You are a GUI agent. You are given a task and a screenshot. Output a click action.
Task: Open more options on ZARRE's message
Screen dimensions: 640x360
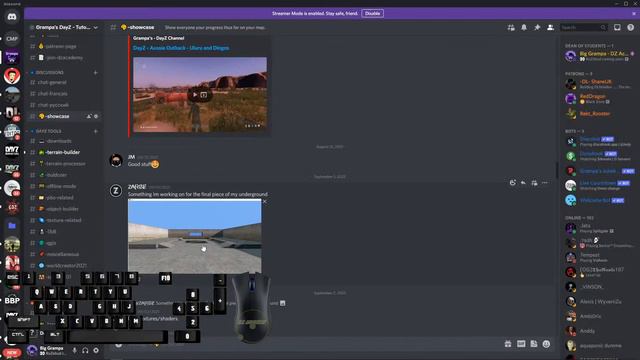[x=544, y=183]
